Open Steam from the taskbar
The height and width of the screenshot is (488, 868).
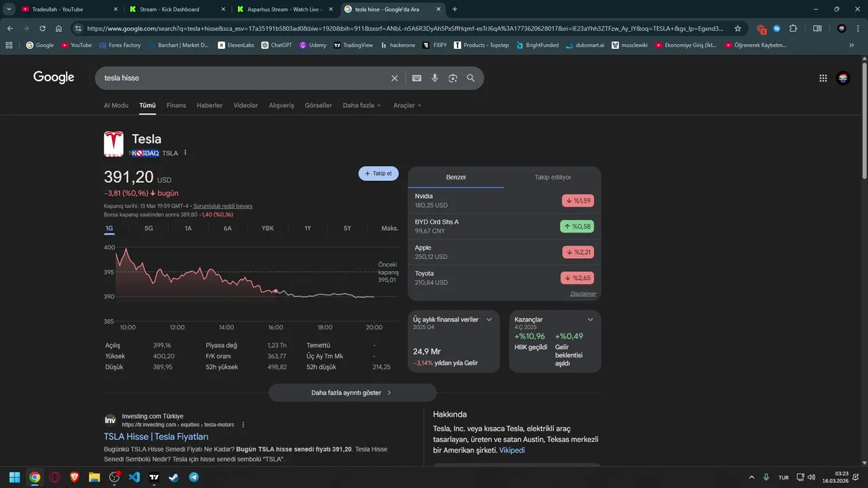pos(174,477)
